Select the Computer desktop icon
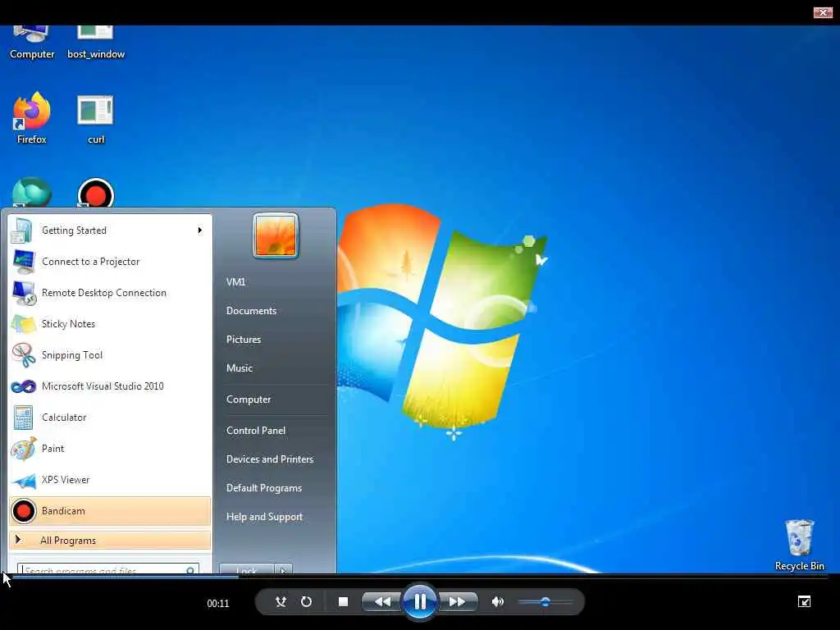This screenshot has height=630, width=840. [32, 43]
